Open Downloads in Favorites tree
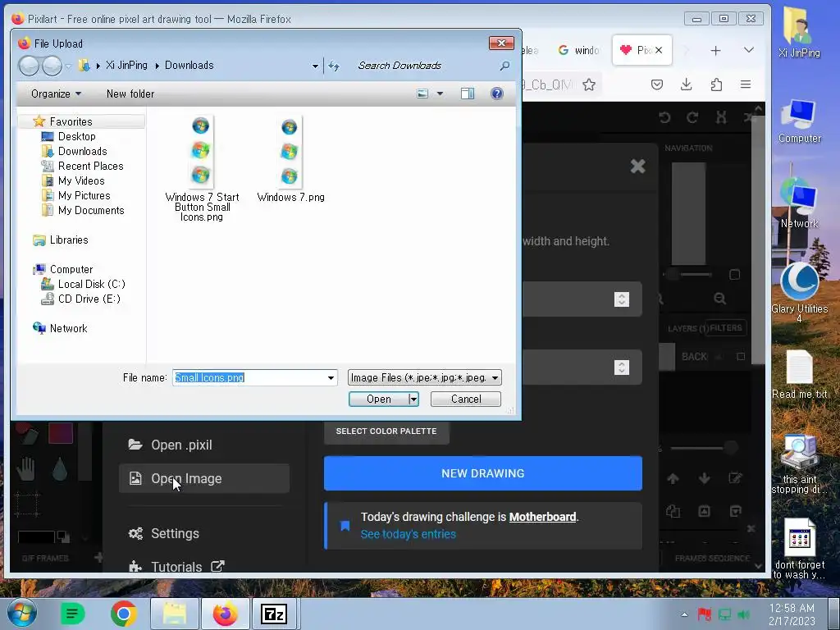 [x=83, y=151]
